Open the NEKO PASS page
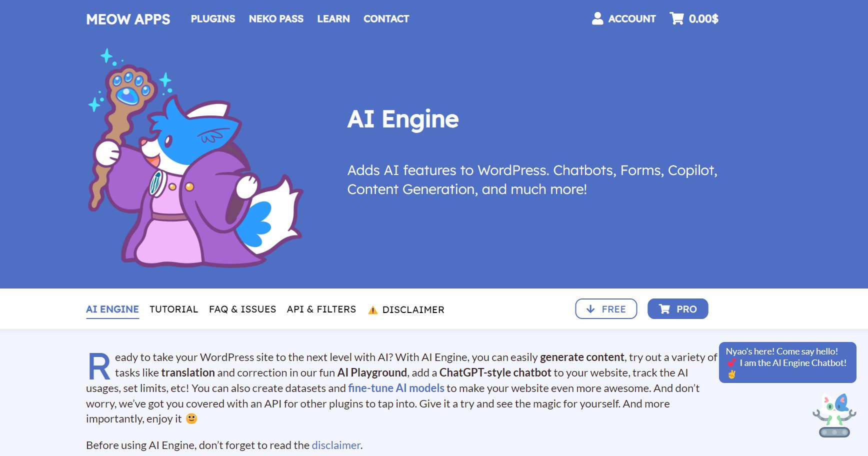The height and width of the screenshot is (456, 868). [276, 19]
